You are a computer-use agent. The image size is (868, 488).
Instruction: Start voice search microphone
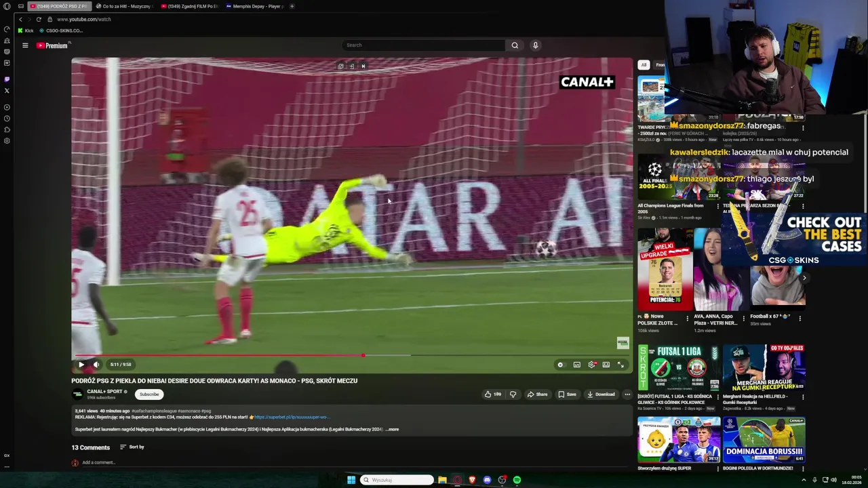click(x=535, y=45)
